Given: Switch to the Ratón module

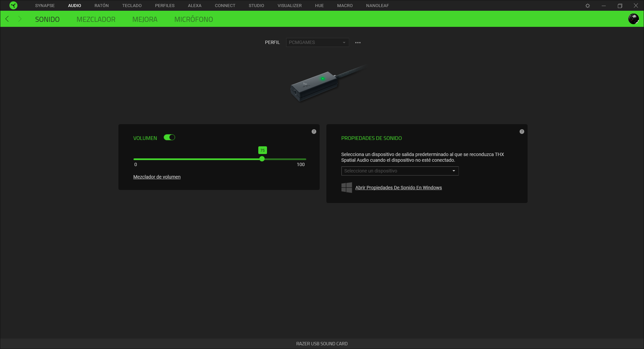Looking at the screenshot, I should (102, 6).
